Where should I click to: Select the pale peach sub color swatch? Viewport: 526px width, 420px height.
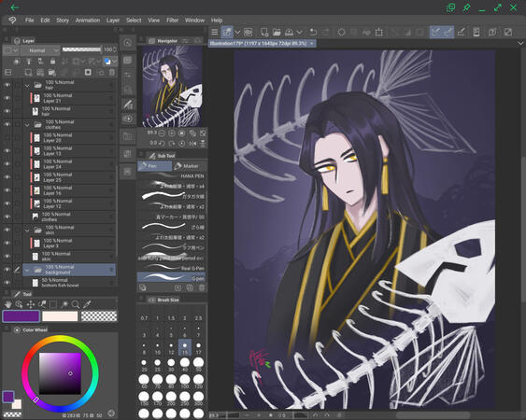(60, 316)
